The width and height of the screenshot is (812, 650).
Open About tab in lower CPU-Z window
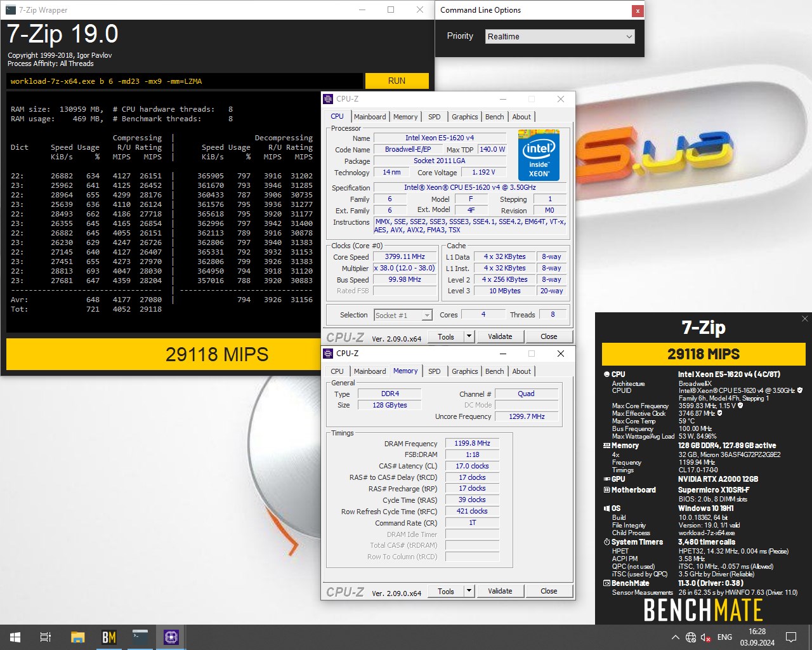pos(521,371)
